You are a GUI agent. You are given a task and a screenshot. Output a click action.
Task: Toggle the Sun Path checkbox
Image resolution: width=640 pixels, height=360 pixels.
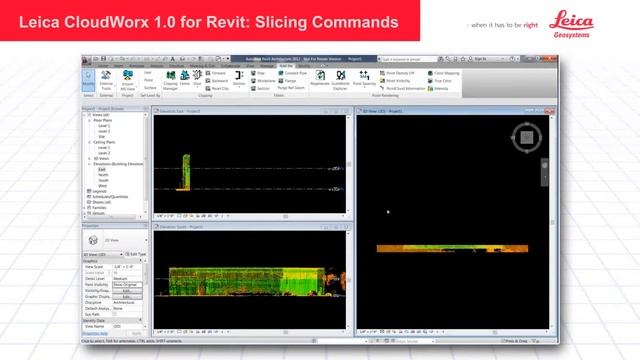tap(115, 314)
